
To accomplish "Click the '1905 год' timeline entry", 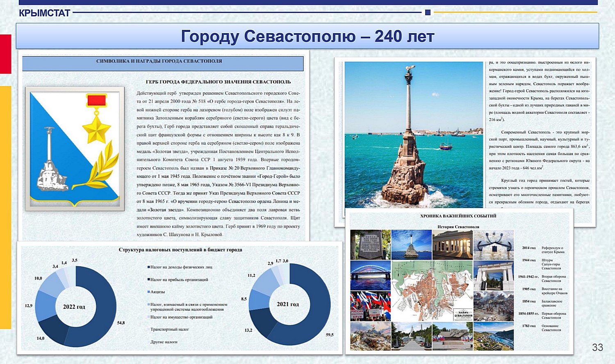I will click(529, 289).
